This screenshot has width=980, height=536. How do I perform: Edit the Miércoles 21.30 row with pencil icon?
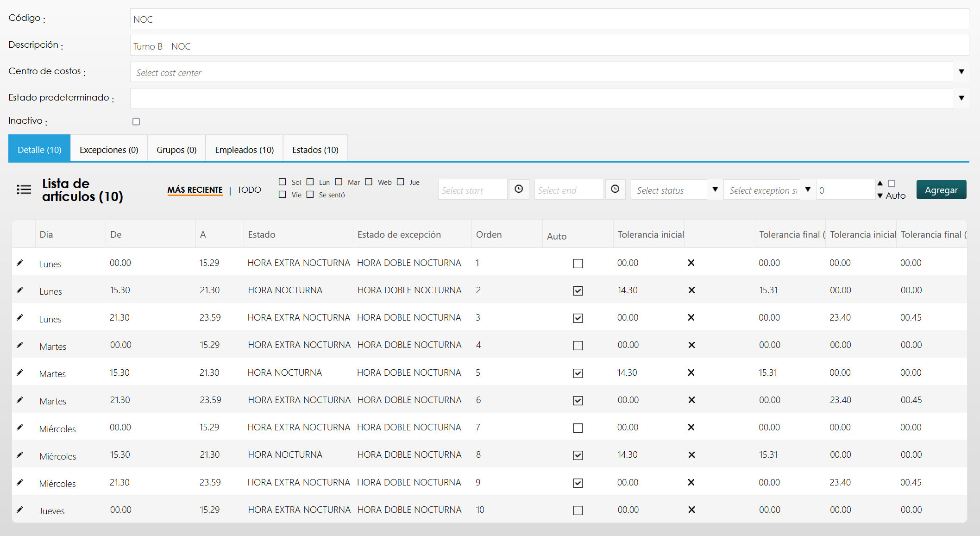point(19,482)
